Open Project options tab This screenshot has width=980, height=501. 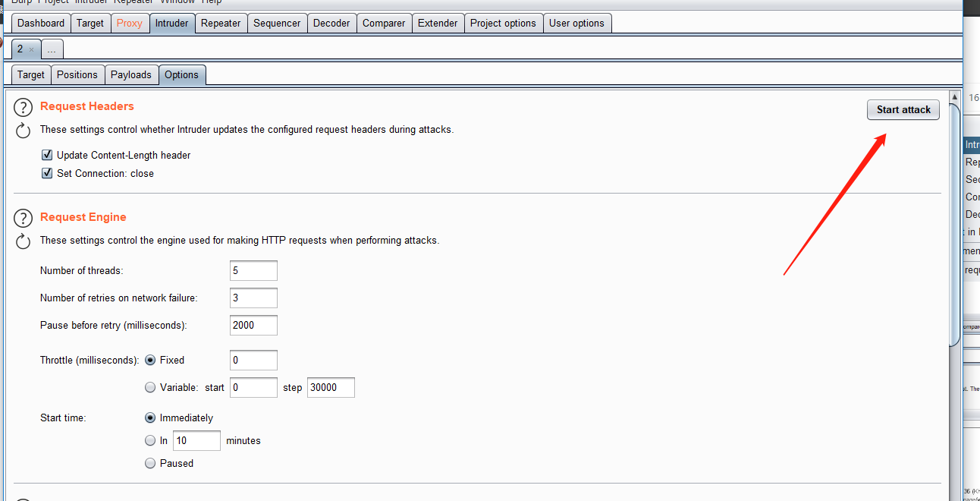pyautogui.click(x=503, y=23)
